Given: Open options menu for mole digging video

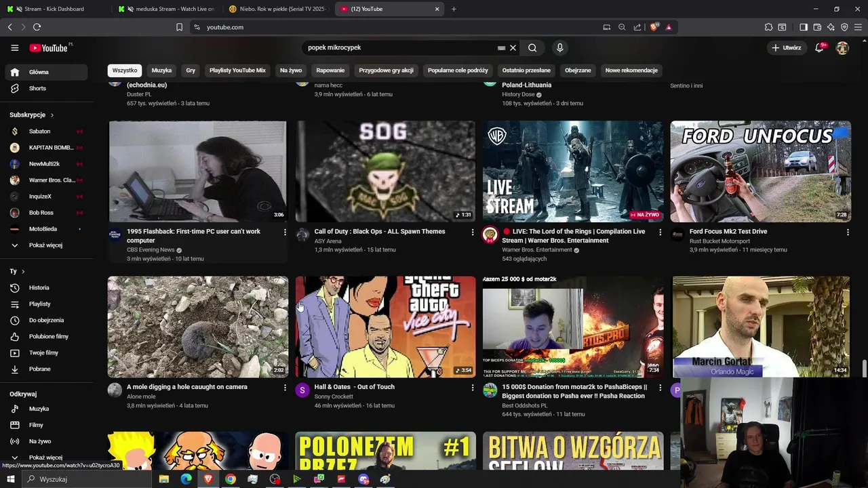Looking at the screenshot, I should click(285, 388).
